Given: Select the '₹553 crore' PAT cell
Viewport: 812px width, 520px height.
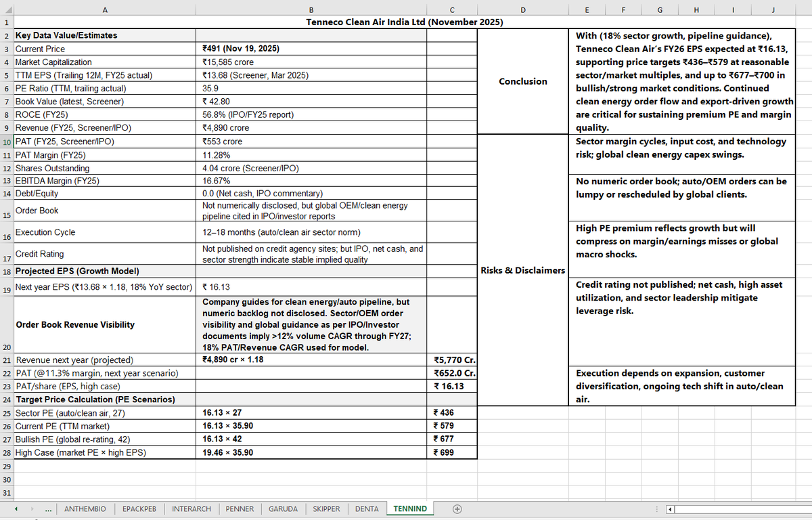Looking at the screenshot, I should 311,142.
